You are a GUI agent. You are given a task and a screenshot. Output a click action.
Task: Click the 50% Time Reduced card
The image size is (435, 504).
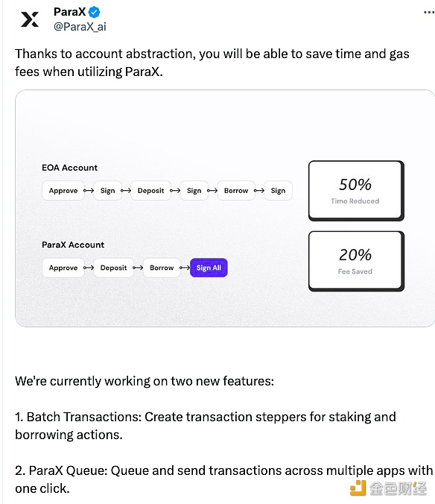point(356,191)
